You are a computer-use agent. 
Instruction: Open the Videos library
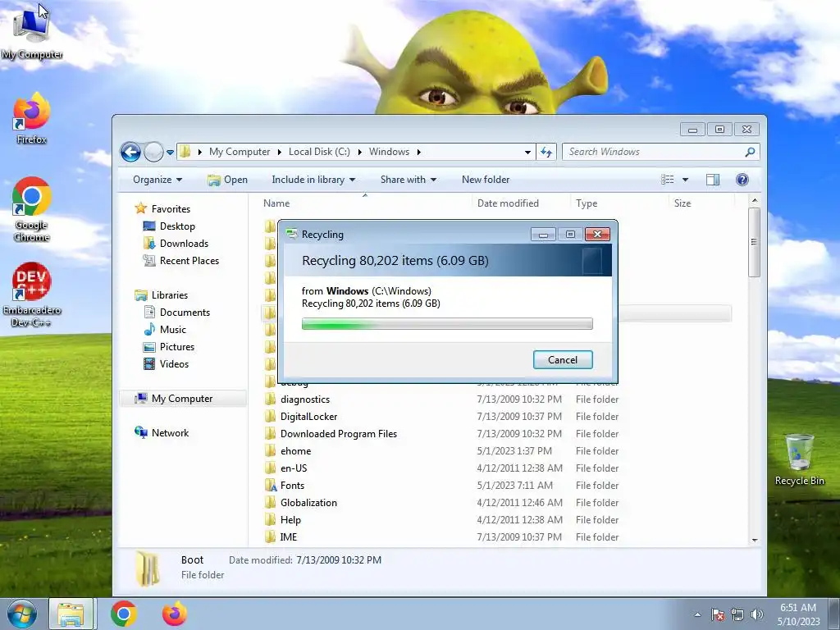point(174,363)
